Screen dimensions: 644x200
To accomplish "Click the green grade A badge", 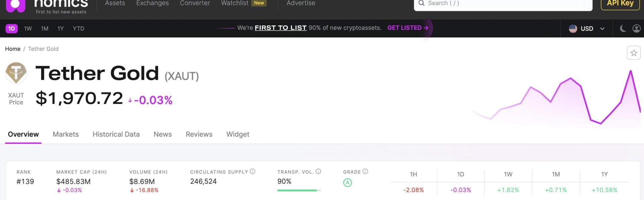I will 347,183.
